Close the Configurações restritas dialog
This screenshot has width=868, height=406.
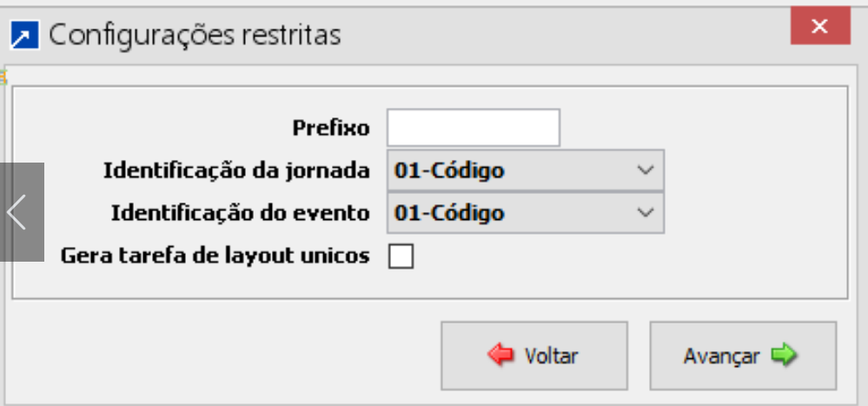click(819, 26)
